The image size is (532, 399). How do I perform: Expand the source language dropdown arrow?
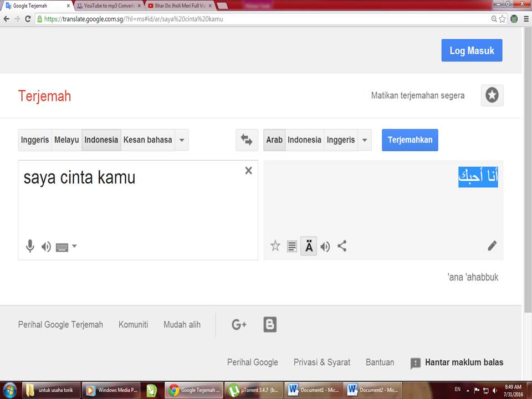point(182,140)
